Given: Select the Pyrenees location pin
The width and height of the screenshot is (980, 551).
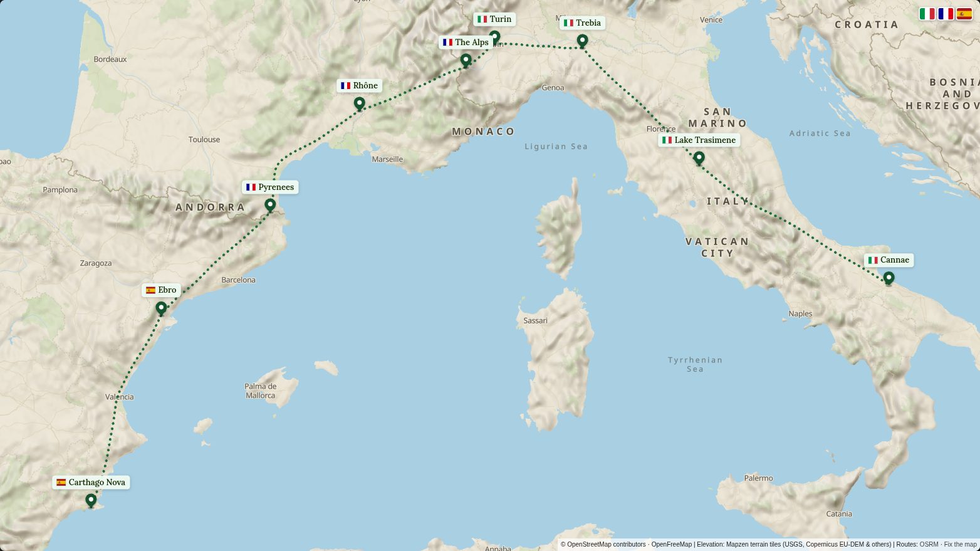Looking at the screenshot, I should coord(270,205).
